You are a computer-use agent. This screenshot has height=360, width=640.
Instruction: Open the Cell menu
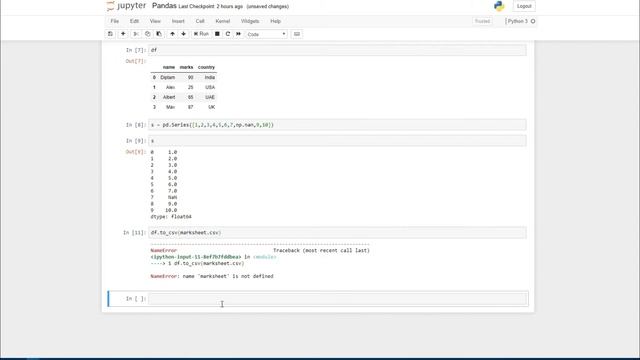point(200,21)
